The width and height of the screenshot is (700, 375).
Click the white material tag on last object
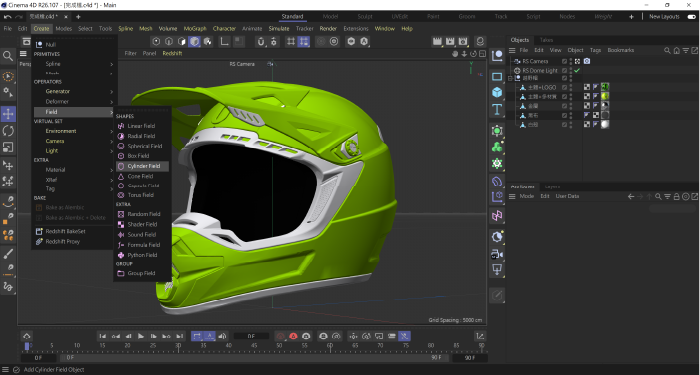(x=605, y=125)
